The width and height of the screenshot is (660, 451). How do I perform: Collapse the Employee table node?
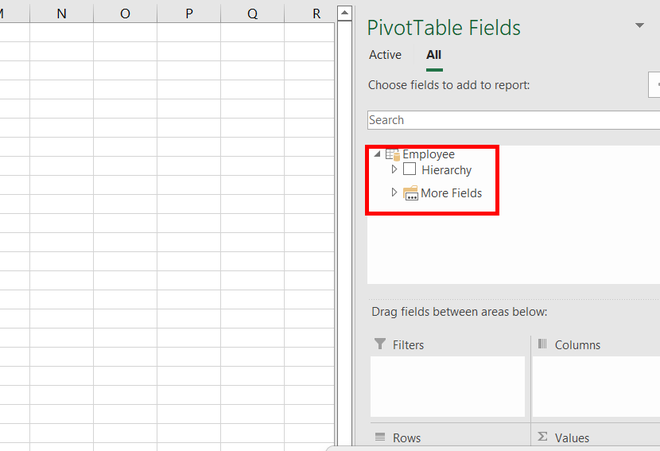[377, 154]
